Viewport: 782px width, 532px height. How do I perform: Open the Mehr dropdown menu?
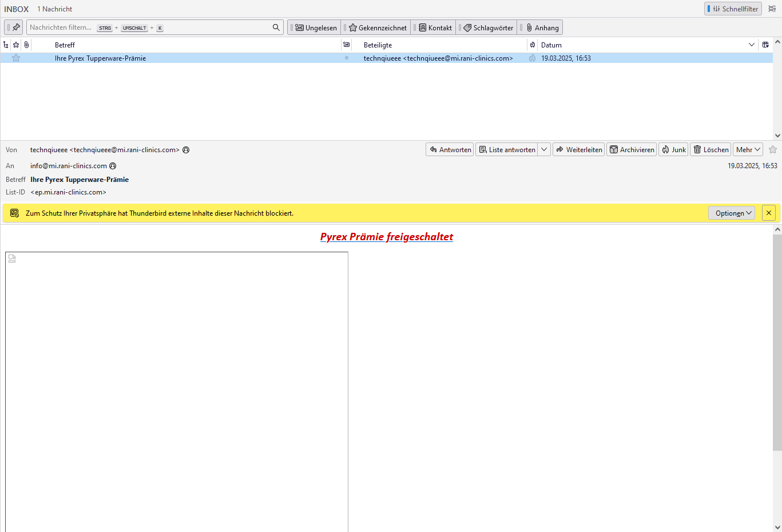[x=748, y=150]
